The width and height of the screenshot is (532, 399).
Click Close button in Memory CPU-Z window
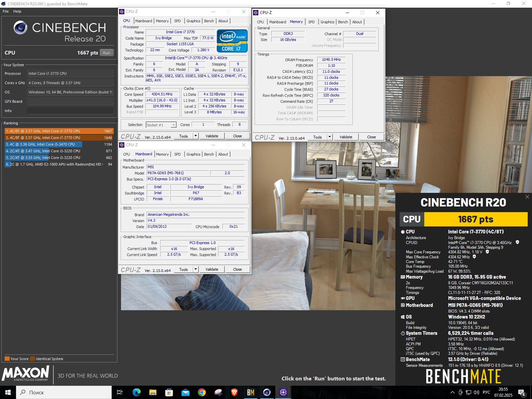[x=371, y=137]
